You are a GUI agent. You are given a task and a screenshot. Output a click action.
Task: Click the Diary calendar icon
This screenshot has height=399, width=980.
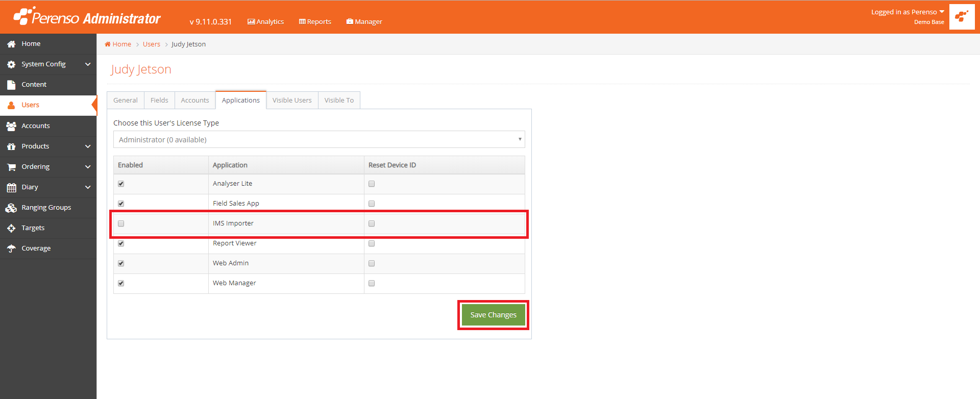click(11, 187)
